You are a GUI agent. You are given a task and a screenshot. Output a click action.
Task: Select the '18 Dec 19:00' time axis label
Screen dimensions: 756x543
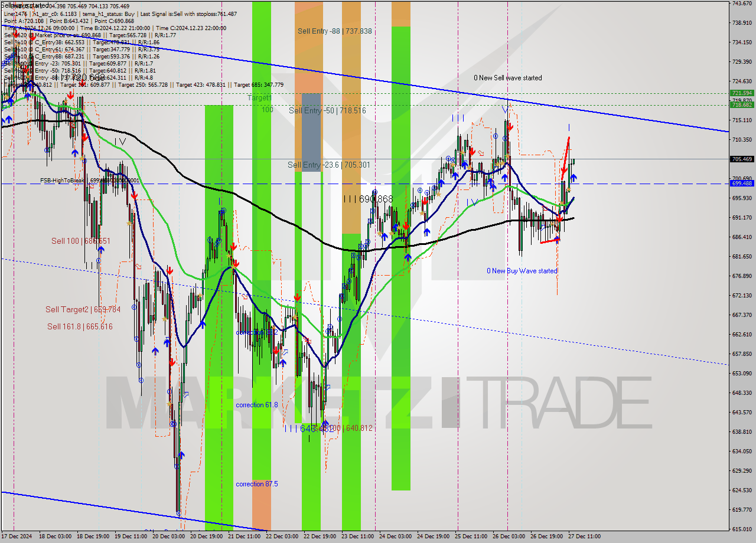[x=93, y=537]
